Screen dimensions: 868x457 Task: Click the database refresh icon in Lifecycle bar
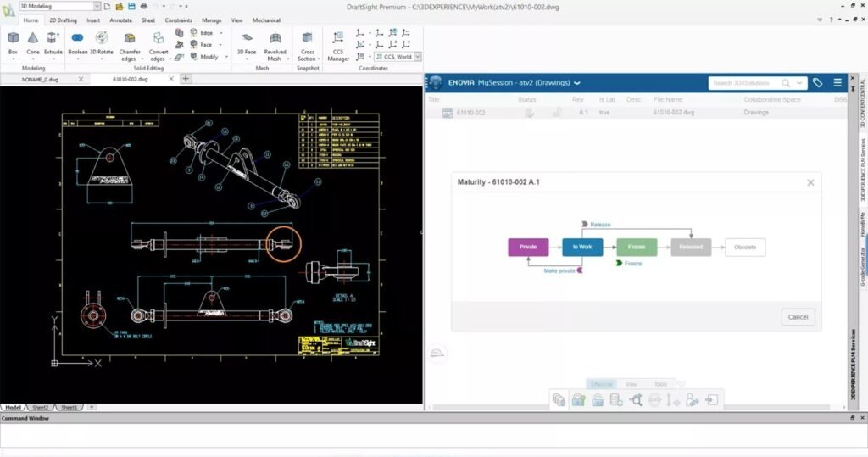[616, 400]
